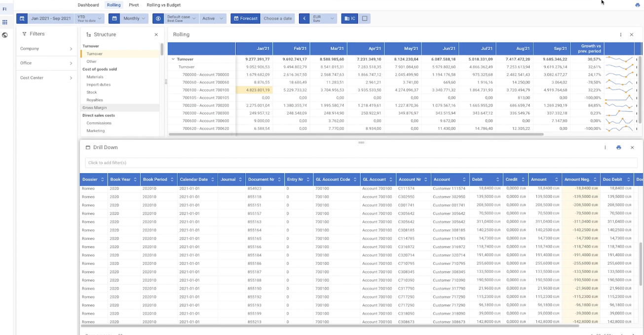The height and width of the screenshot is (335, 644).
Task: Click the globe icon in sidebar
Action: (5, 35)
